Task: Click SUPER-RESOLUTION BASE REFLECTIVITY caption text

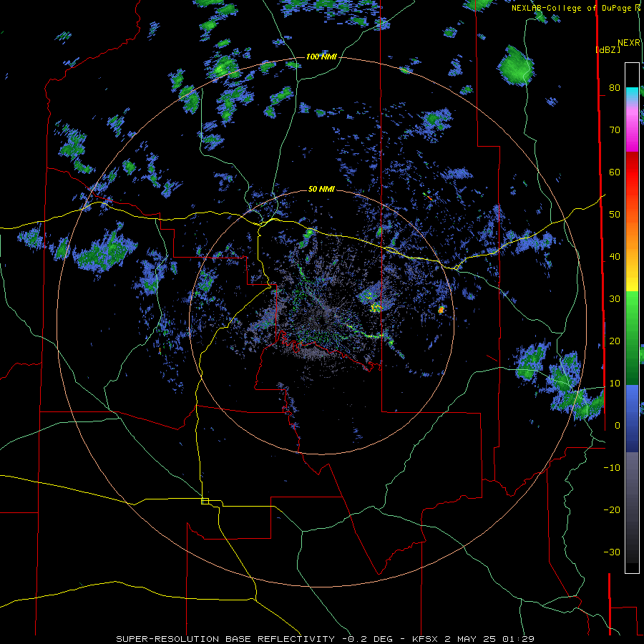Action: click(x=225, y=639)
